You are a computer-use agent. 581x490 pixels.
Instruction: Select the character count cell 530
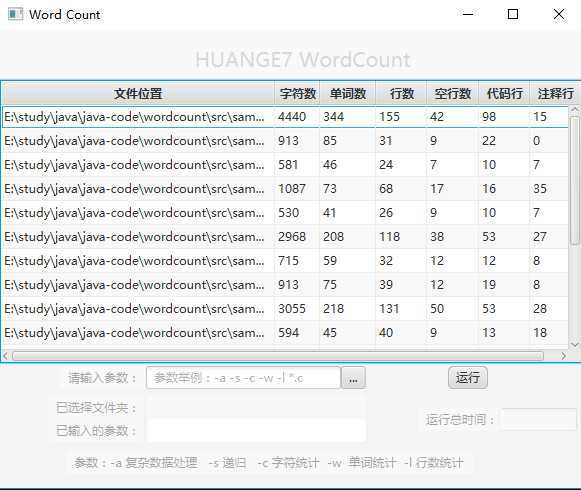297,213
